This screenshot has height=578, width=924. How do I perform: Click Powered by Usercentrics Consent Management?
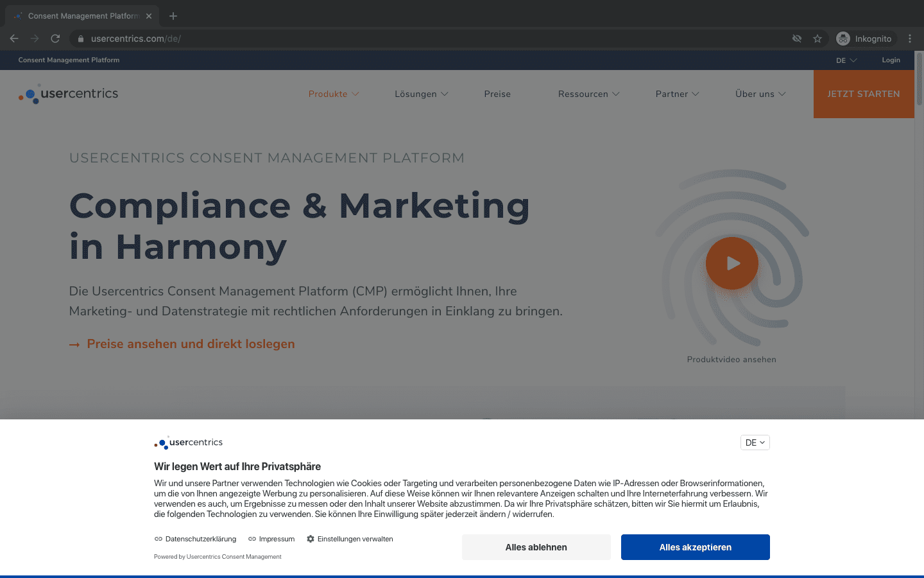[x=218, y=557]
